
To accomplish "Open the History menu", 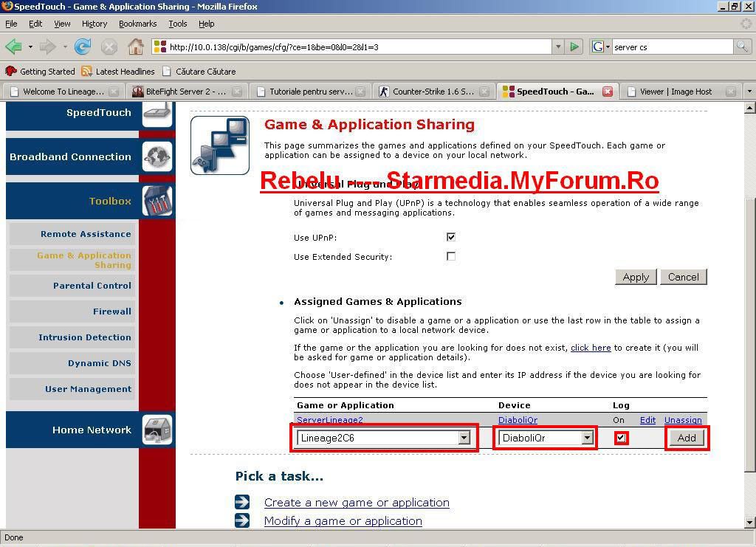I will click(94, 24).
